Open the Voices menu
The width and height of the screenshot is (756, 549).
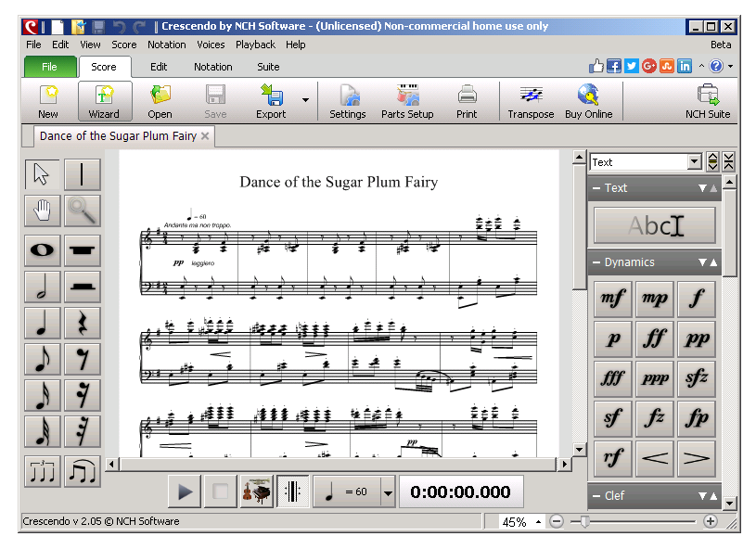(211, 45)
